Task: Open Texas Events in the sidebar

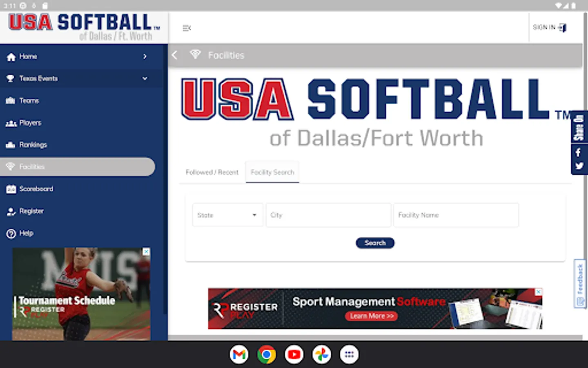Action: tap(82, 79)
